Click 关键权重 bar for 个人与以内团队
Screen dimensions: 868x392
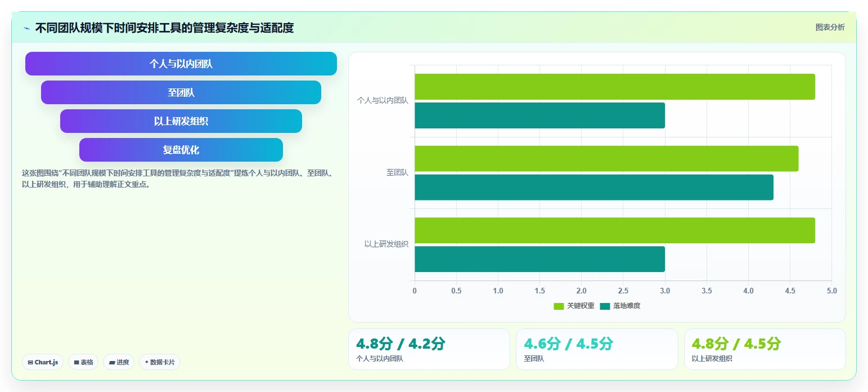click(x=615, y=87)
